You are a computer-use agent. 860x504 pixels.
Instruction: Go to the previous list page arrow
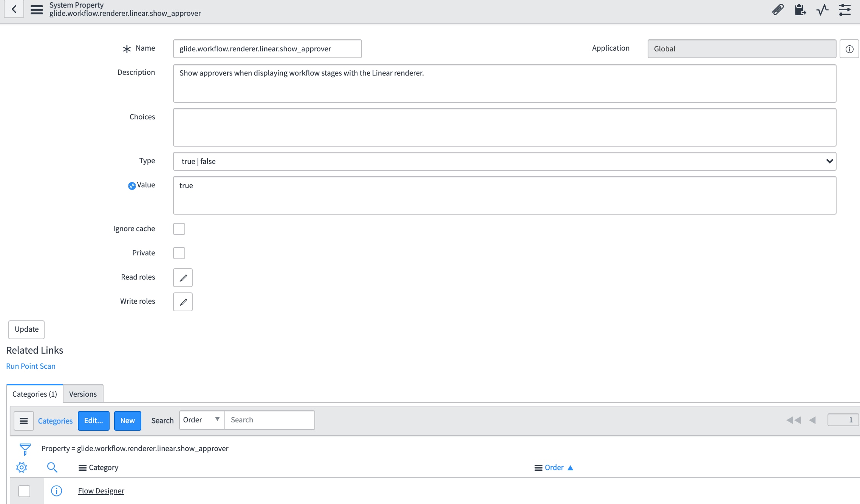(x=812, y=420)
